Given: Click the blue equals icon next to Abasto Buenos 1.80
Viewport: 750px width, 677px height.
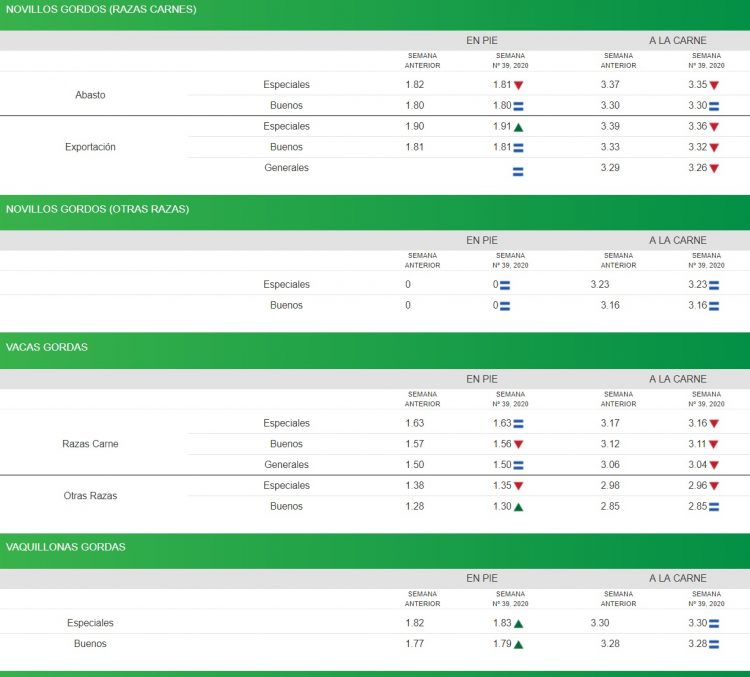Looking at the screenshot, I should pos(518,106).
